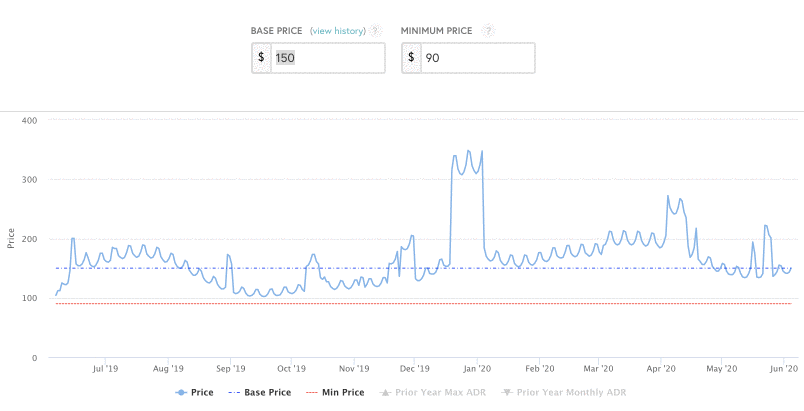The width and height of the screenshot is (804, 411).
Task: Click the Oct '19 axis label
Action: pos(291,368)
